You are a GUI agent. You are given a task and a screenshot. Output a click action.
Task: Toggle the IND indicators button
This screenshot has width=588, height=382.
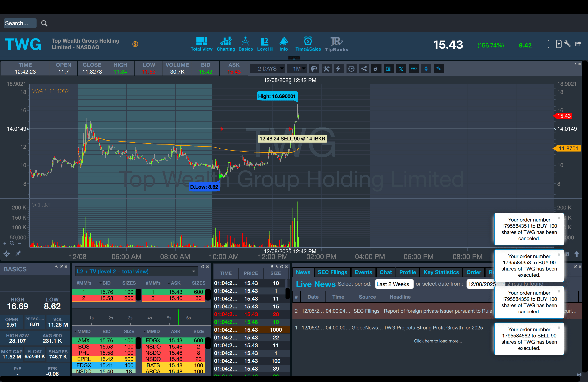point(414,69)
